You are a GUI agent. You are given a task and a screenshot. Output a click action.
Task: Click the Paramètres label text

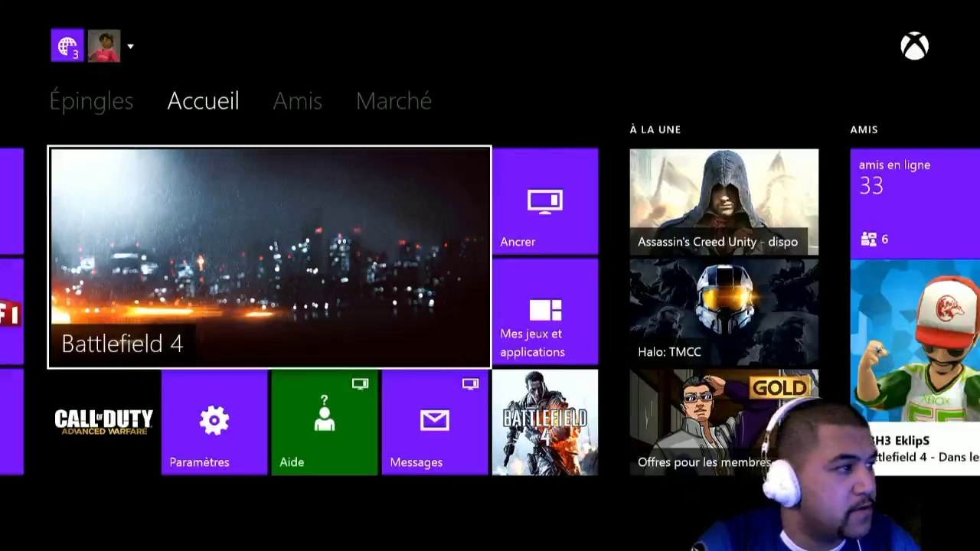pyautogui.click(x=199, y=462)
